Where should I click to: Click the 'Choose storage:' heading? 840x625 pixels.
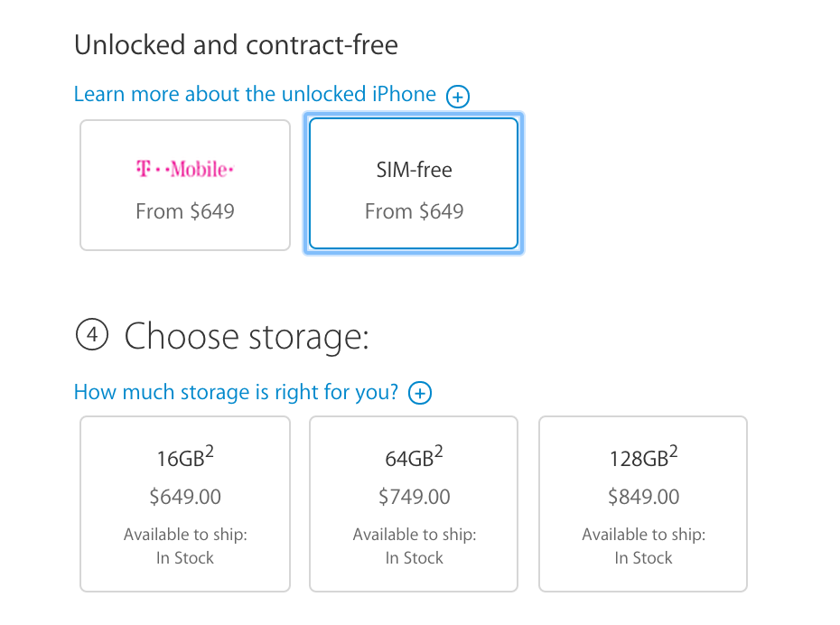point(247,337)
